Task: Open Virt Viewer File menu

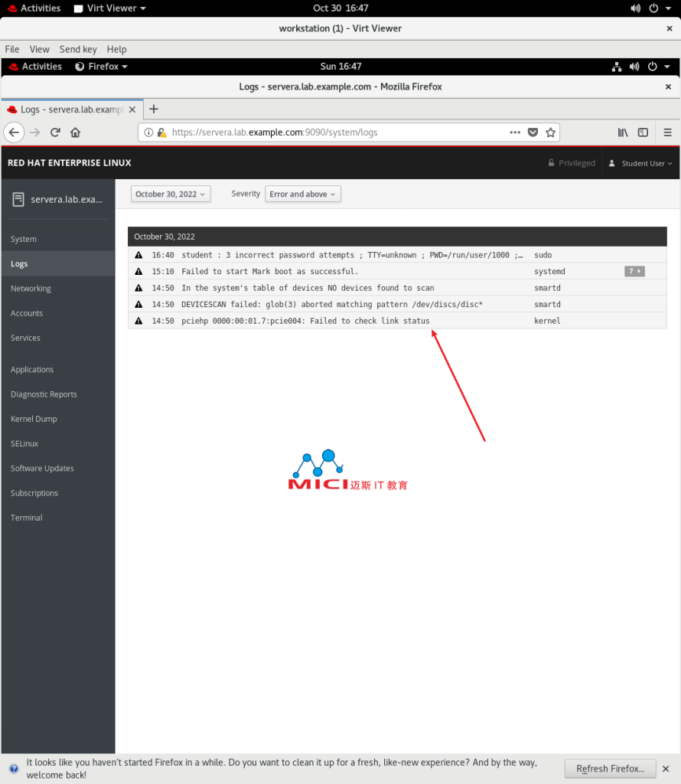Action: click(x=12, y=49)
